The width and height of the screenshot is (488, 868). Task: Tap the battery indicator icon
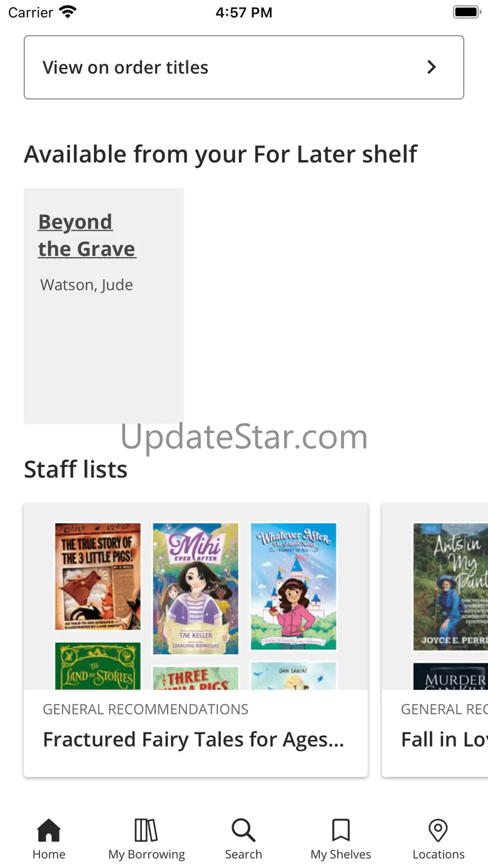466,12
